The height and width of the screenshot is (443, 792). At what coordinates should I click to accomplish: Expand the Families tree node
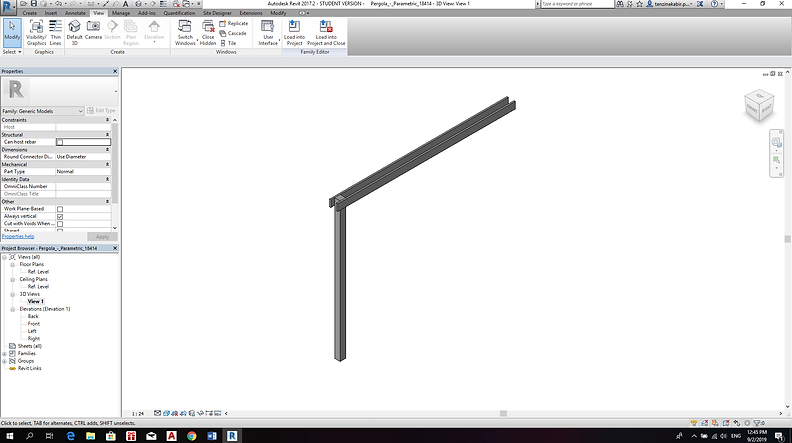coord(5,354)
